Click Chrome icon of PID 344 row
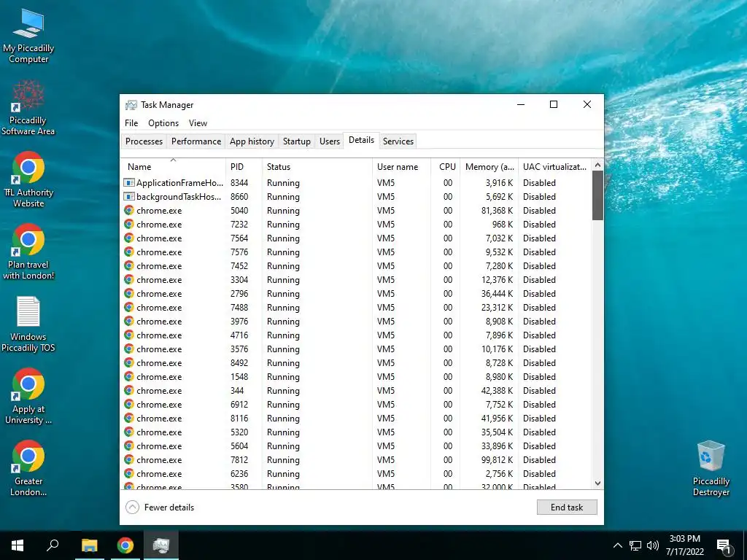Viewport: 747px width, 560px height. point(128,391)
